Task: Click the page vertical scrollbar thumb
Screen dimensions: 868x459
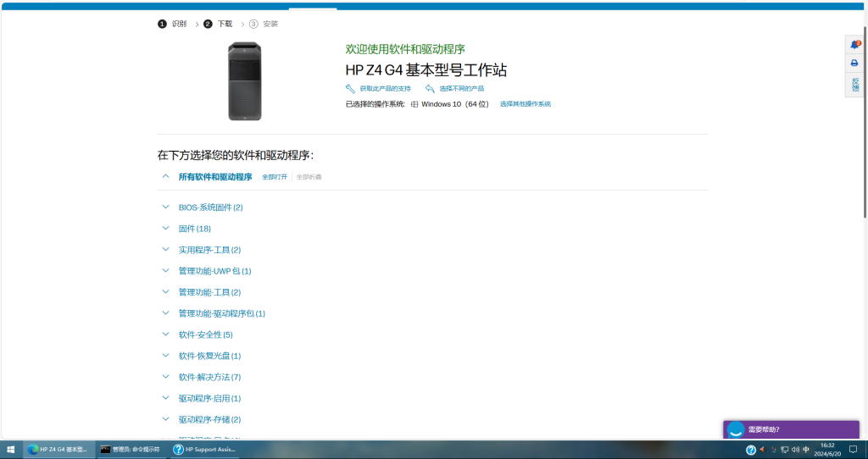Action: [865, 122]
